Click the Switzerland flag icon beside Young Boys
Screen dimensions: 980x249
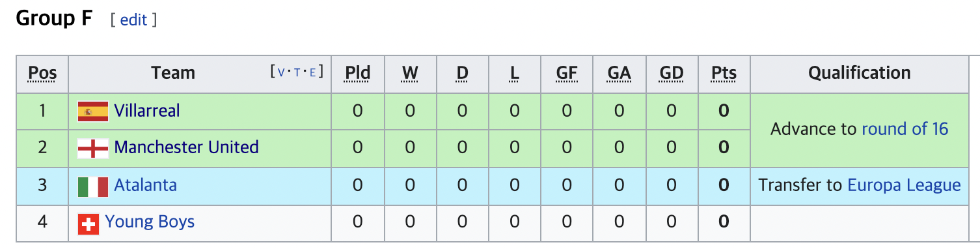[88, 224]
